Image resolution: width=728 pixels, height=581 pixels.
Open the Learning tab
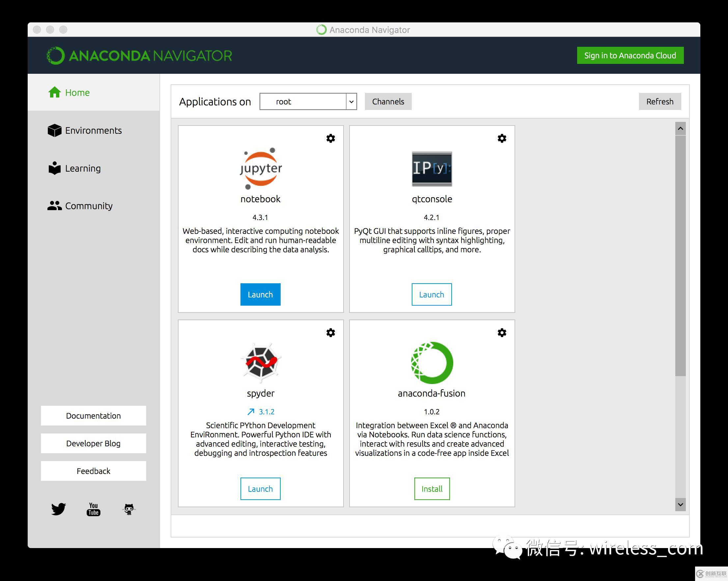94,168
